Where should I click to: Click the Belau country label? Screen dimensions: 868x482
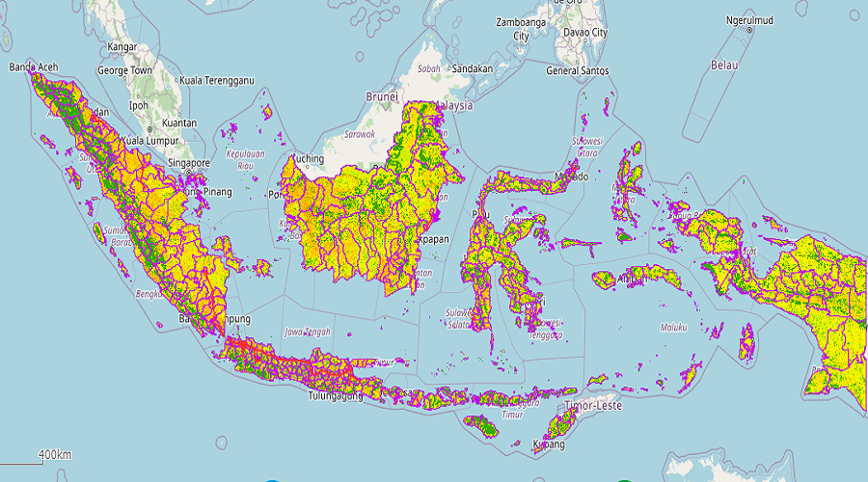723,66
